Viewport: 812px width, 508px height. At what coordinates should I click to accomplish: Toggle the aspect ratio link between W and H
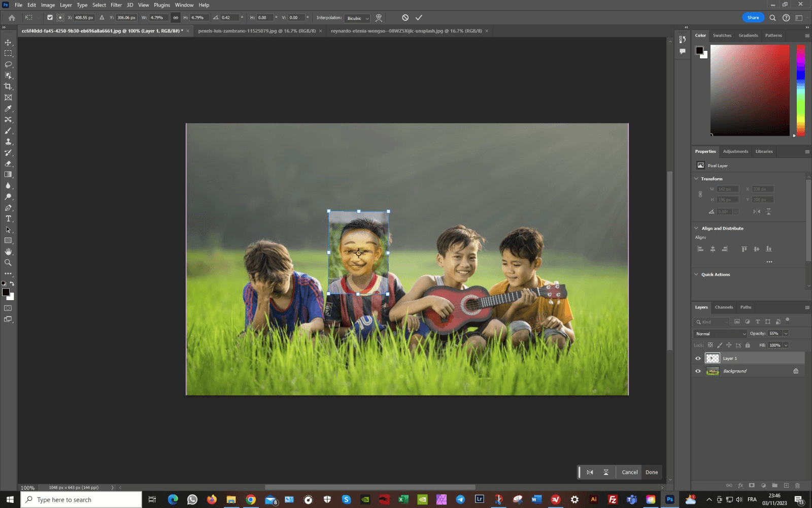(x=176, y=18)
